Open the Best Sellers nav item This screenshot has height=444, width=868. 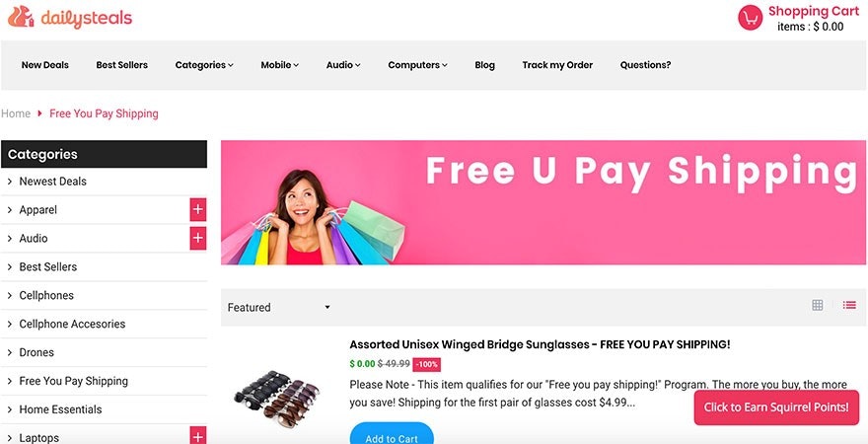121,65
